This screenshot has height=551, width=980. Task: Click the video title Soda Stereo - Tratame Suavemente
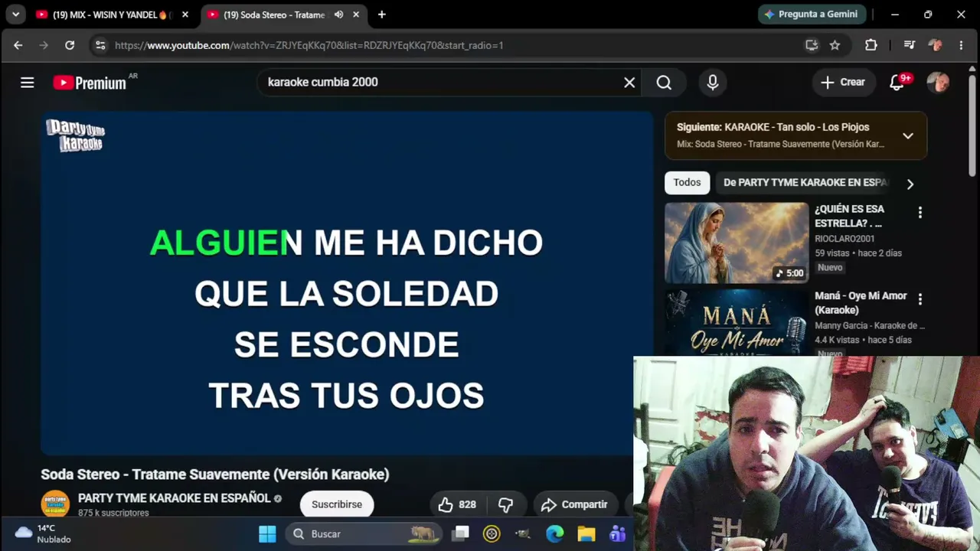215,474
